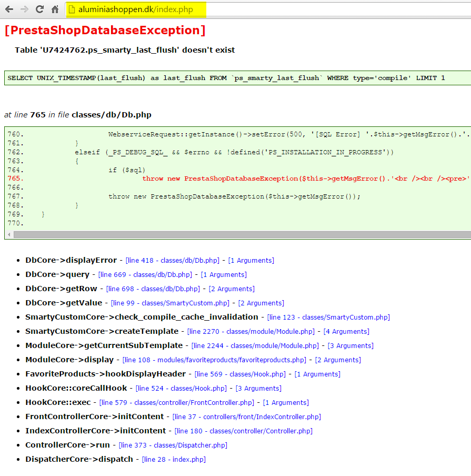Click the SmartyCustomCore->check_compile_cache_invalidation trace entry
Screen dimensions: 471x476
142,317
